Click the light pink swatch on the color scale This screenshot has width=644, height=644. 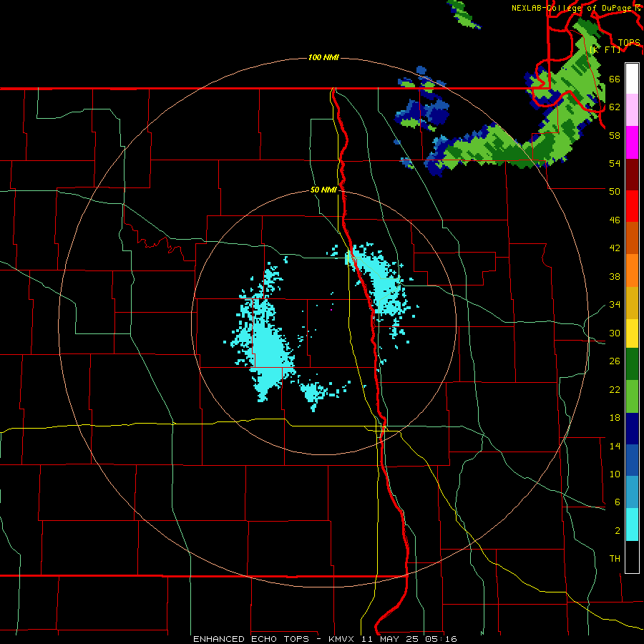(x=632, y=109)
